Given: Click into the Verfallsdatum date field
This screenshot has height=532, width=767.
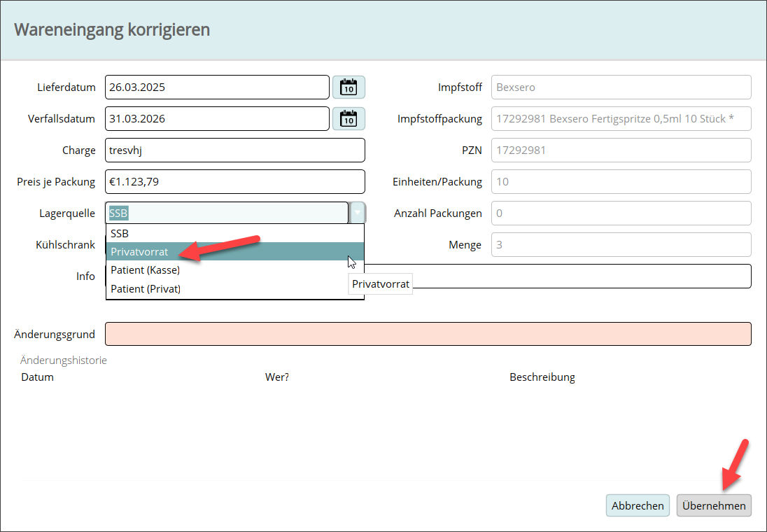Looking at the screenshot, I should pyautogui.click(x=217, y=119).
